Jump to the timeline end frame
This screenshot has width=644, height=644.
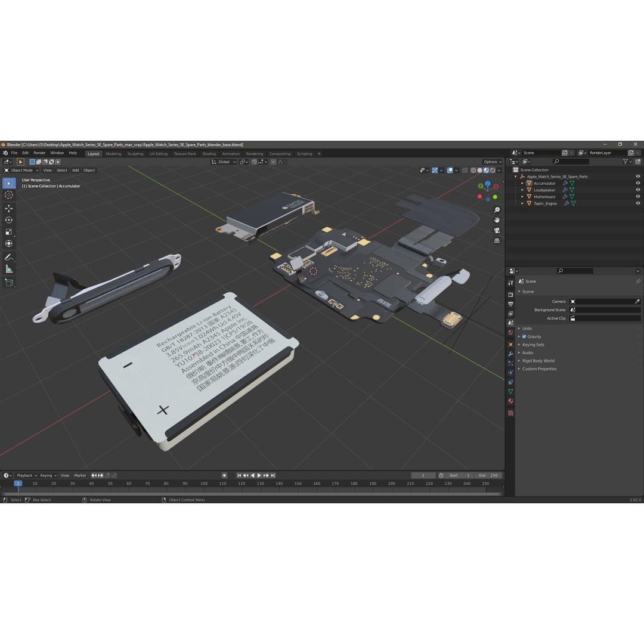273,475
